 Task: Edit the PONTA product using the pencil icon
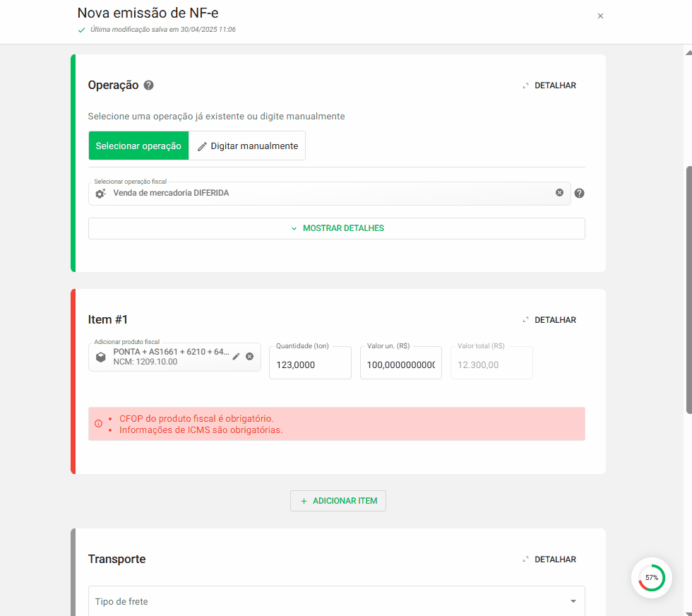pyautogui.click(x=236, y=357)
